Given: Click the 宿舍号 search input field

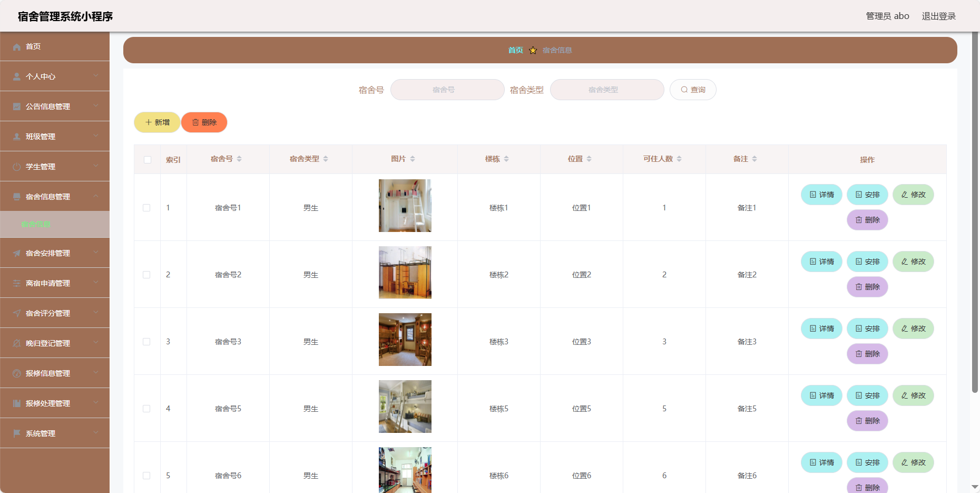Looking at the screenshot, I should click(x=447, y=90).
